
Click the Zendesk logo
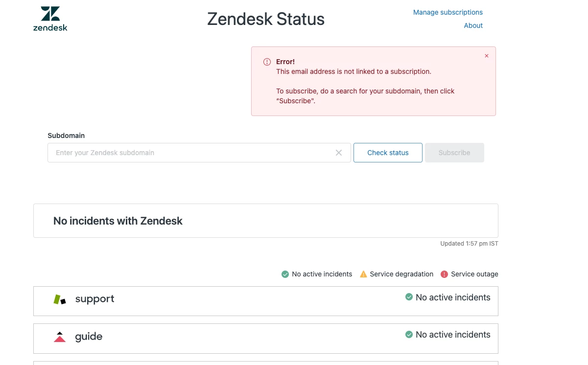pyautogui.click(x=50, y=19)
